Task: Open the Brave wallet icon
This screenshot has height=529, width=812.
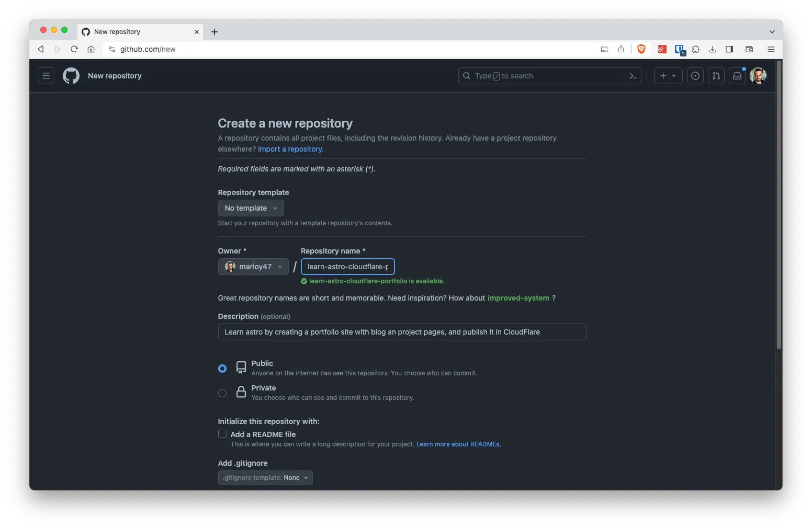Action: coord(749,49)
